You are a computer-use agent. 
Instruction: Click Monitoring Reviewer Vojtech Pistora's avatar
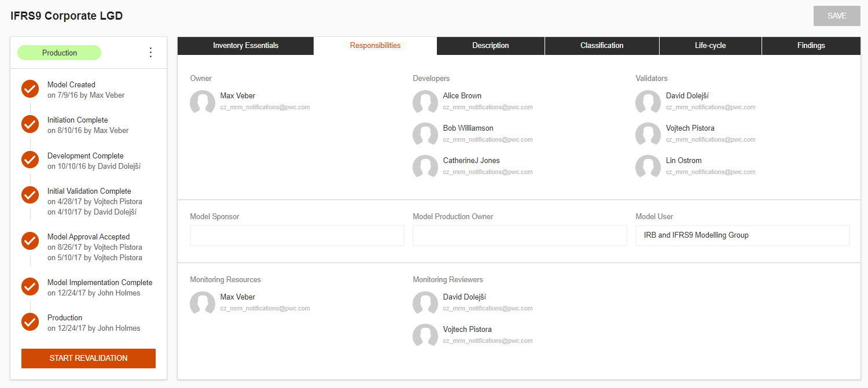[425, 335]
